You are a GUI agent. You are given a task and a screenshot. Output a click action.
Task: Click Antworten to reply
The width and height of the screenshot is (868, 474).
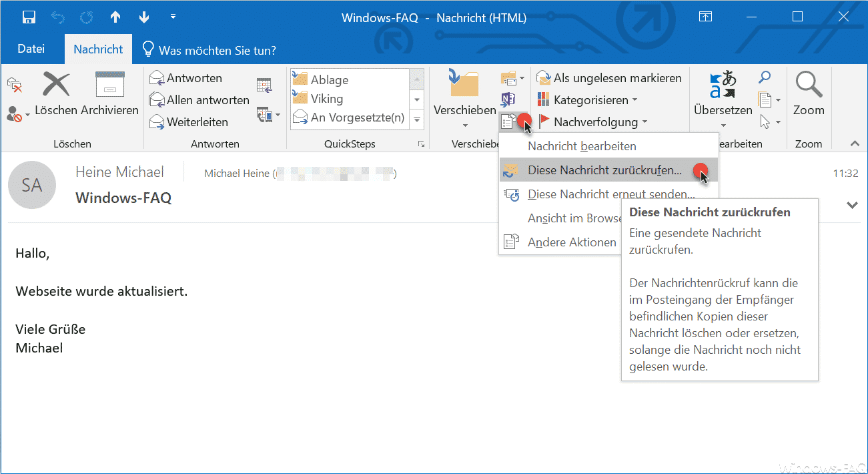(185, 78)
